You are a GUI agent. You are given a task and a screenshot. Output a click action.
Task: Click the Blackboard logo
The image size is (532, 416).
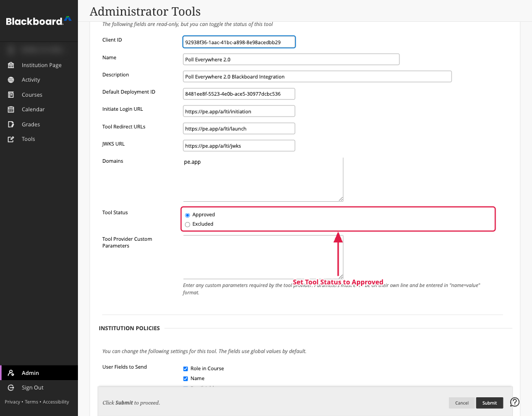click(38, 21)
